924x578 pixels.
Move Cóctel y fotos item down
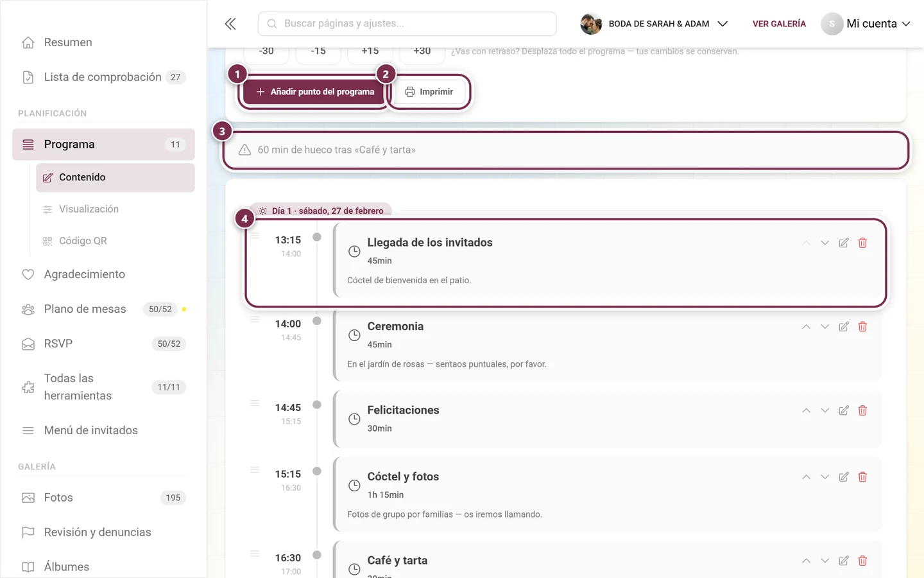click(x=825, y=477)
